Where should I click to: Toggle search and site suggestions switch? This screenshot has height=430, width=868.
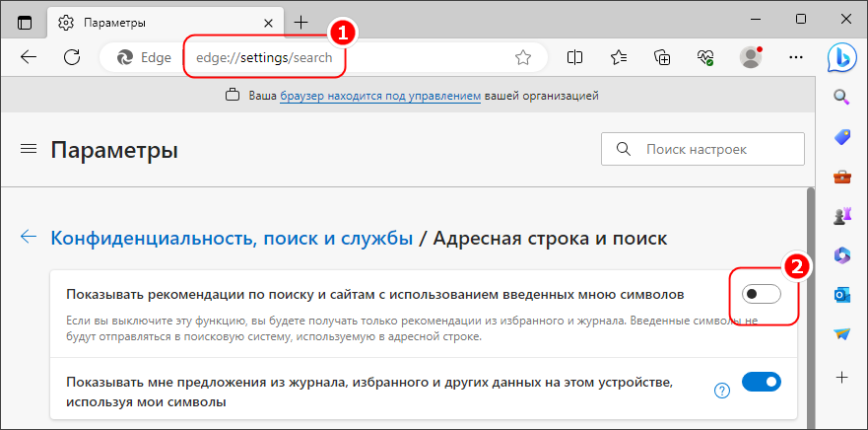click(x=762, y=294)
